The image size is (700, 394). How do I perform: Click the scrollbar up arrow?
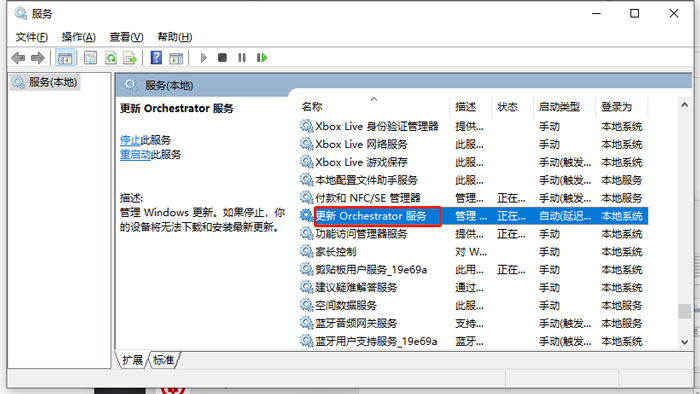(684, 105)
